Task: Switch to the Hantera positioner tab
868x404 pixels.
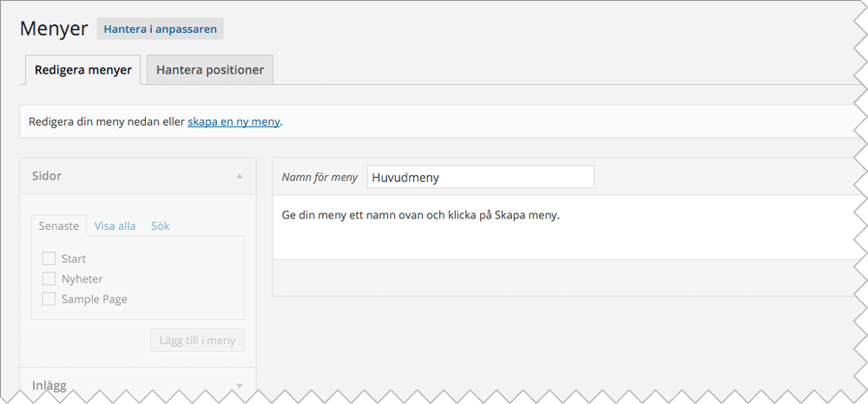Action: pyautogui.click(x=210, y=70)
